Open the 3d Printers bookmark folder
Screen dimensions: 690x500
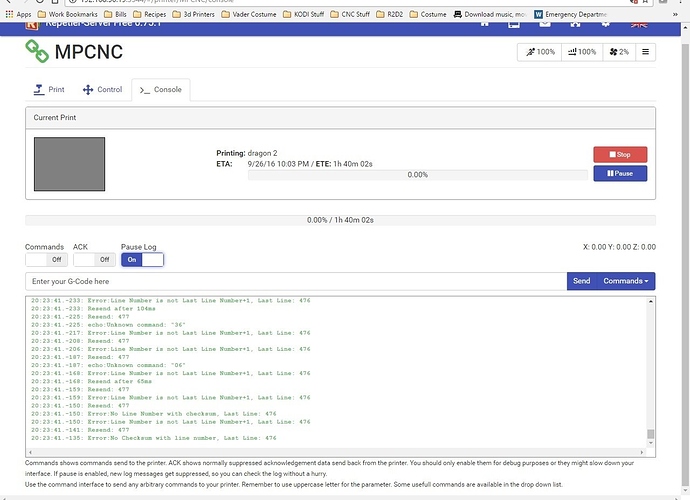tap(194, 15)
